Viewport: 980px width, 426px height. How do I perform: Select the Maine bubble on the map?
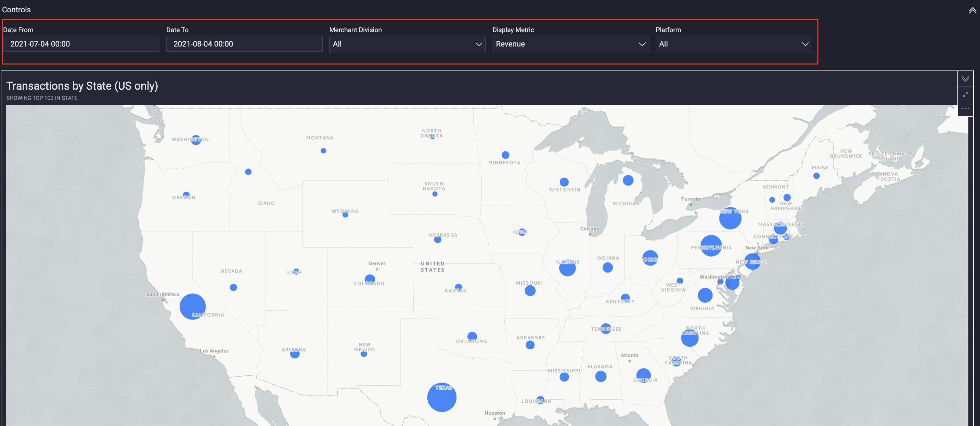[x=816, y=176]
